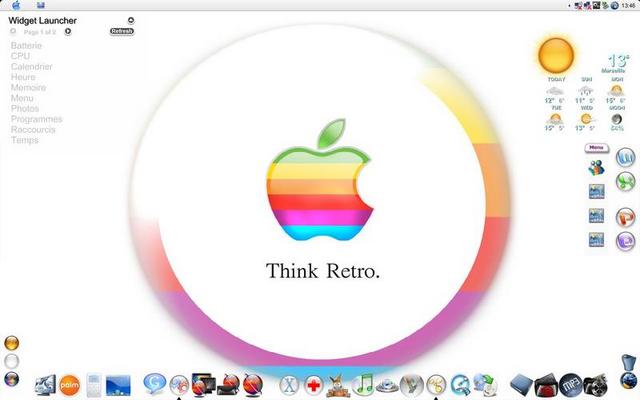
Task: Open the X orb icon in dock
Action: click(289, 385)
